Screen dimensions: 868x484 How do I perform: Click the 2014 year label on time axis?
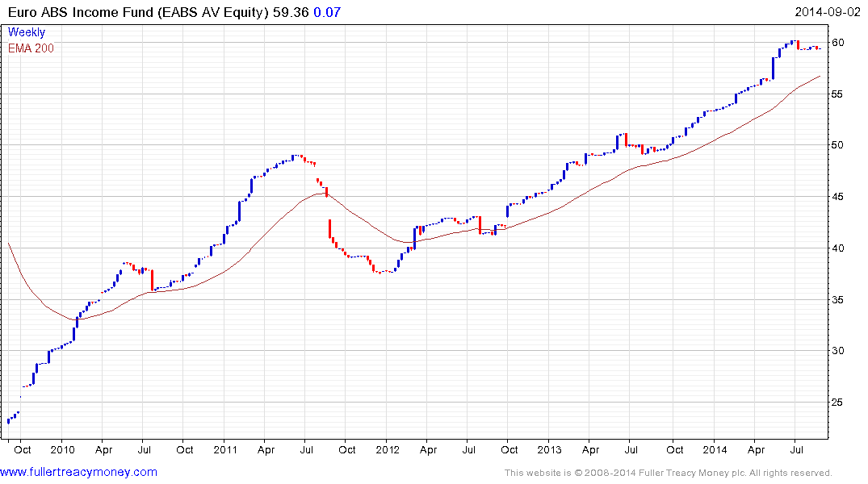click(715, 449)
